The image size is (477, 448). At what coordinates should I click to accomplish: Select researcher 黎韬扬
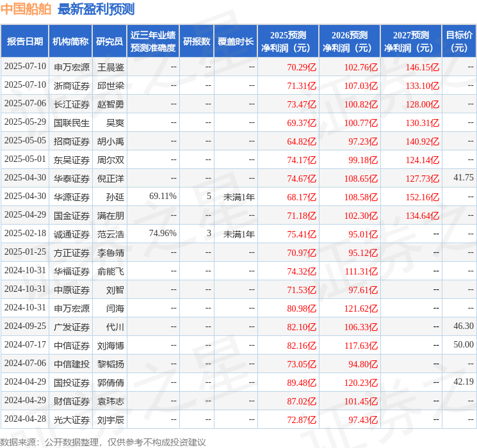111,364
